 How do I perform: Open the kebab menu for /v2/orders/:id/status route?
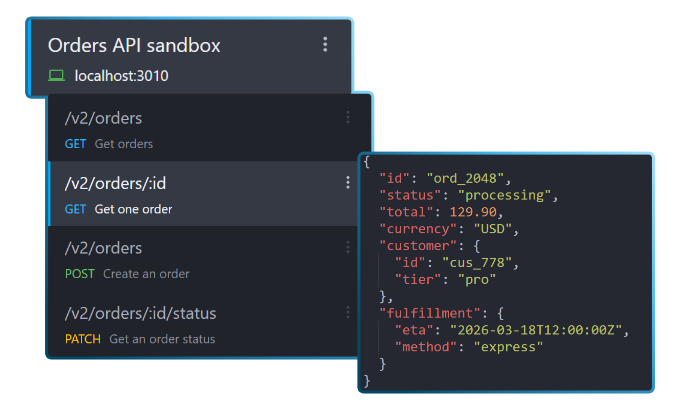(x=348, y=313)
